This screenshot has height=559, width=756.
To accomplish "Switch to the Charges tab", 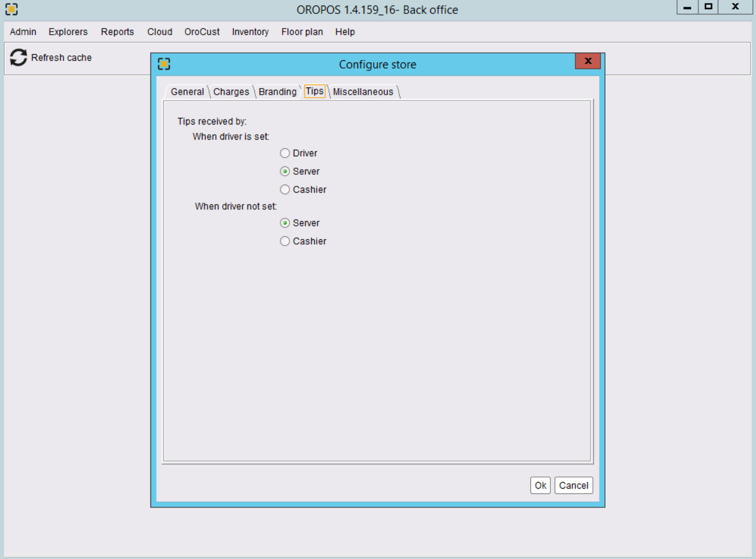I will point(231,92).
